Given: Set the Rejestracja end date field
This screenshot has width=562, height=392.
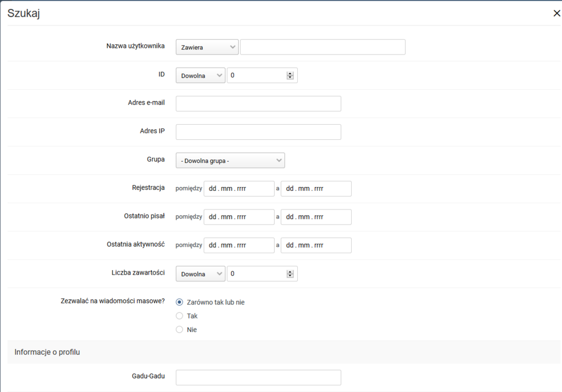Looking at the screenshot, I should tap(316, 189).
